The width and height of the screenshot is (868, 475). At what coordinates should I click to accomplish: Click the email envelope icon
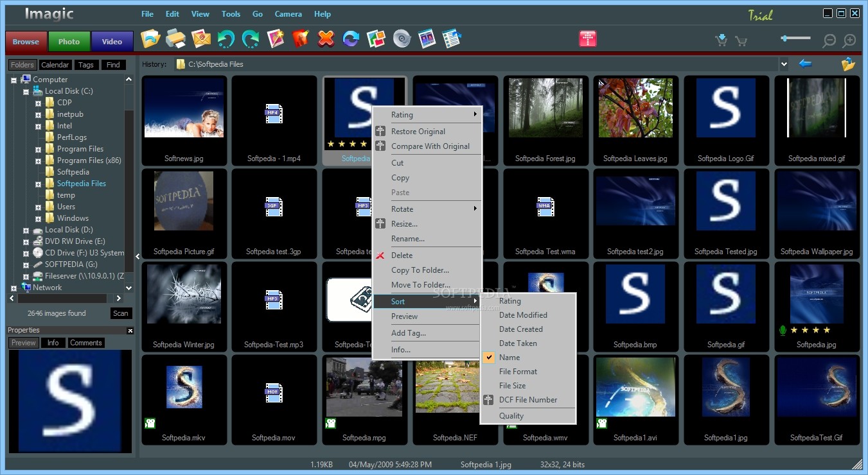tap(201, 39)
